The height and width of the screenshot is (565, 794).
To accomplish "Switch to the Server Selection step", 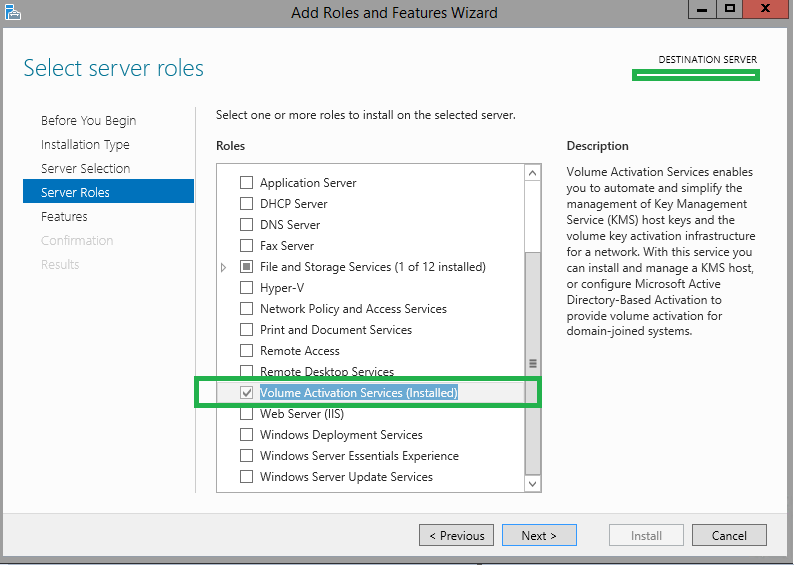I will (85, 169).
